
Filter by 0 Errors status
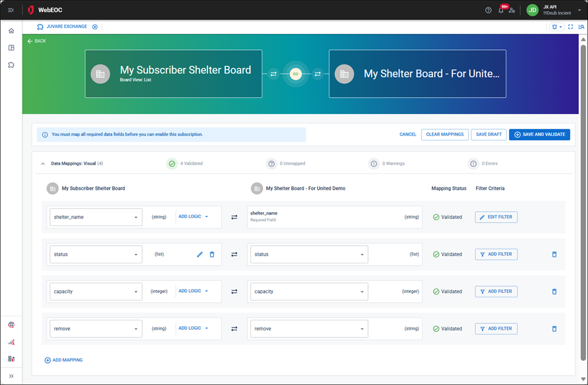483,164
